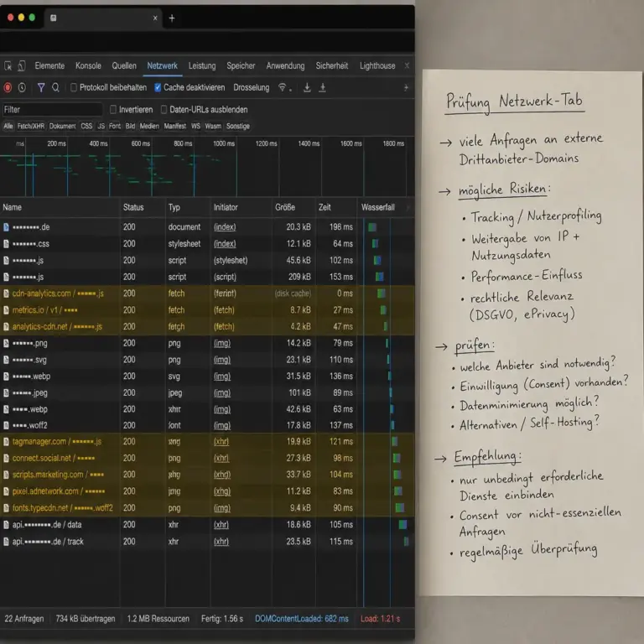Viewport: 644px width, 644px height.
Task: Open the Lighthouse tab
Action: [x=377, y=65]
